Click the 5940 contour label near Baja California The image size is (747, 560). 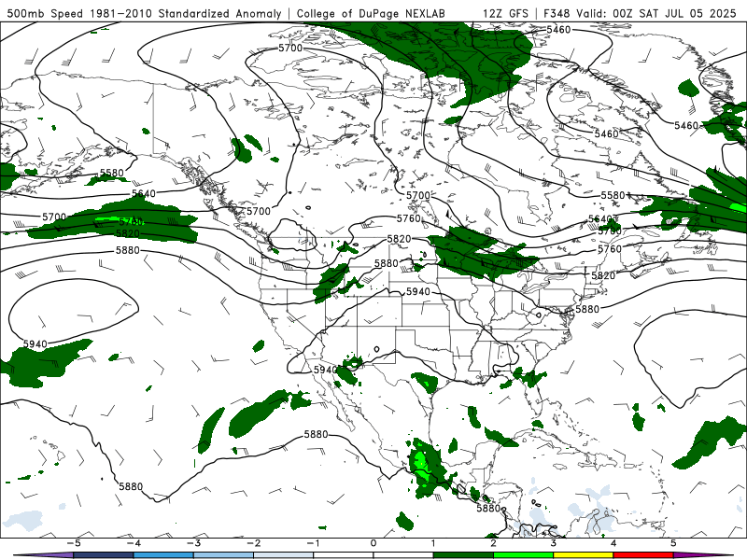click(x=325, y=370)
